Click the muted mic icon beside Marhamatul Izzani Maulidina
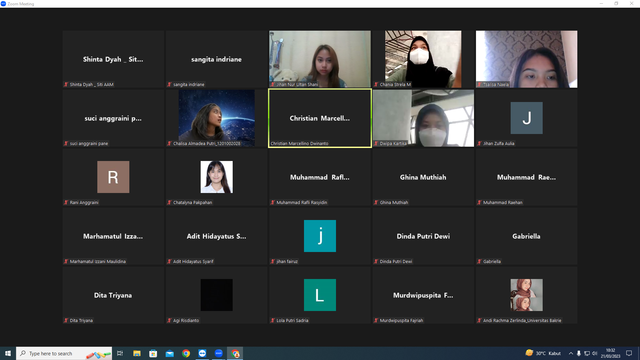 pos(66,261)
